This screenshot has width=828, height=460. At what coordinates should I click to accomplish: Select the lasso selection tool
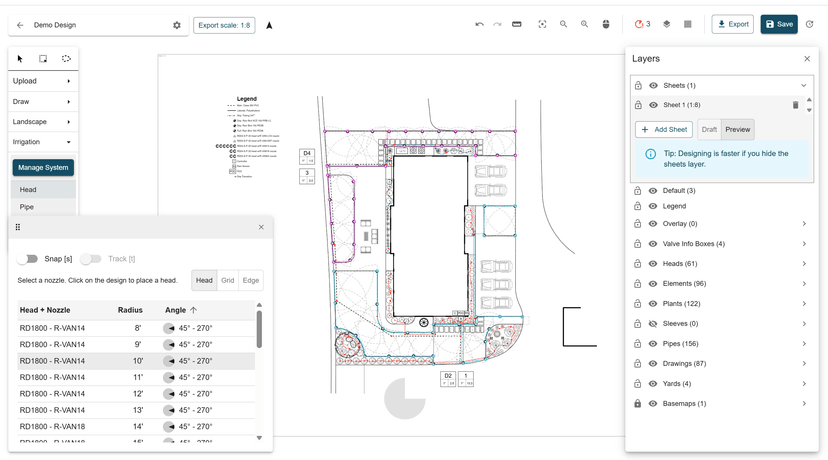coord(66,59)
